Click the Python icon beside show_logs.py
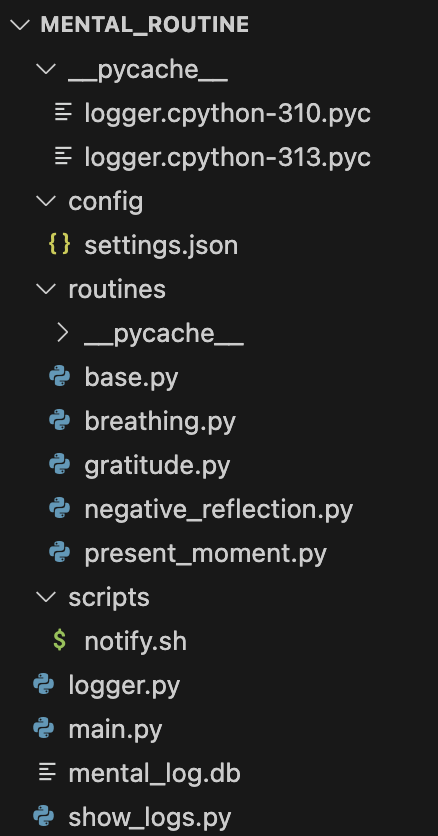Viewport: 438px width, 836px height. click(44, 816)
